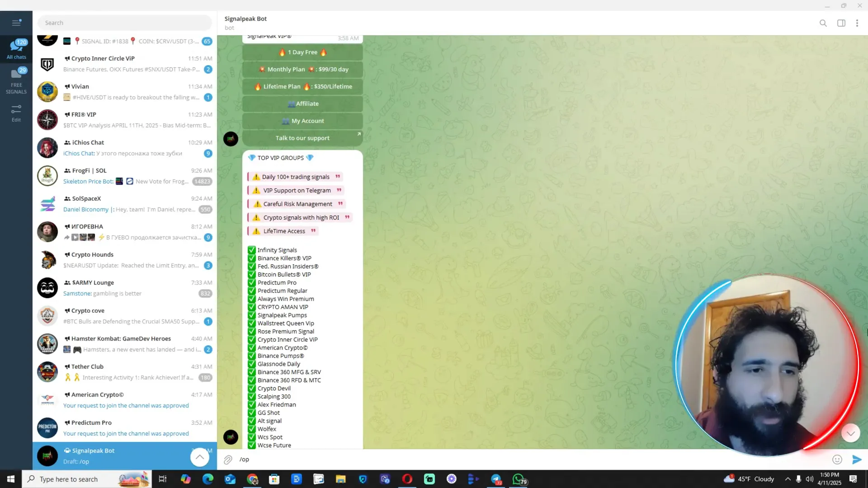Screen dimensions: 868x488
Task: Open File Explorer from the taskbar
Action: [x=340, y=479]
